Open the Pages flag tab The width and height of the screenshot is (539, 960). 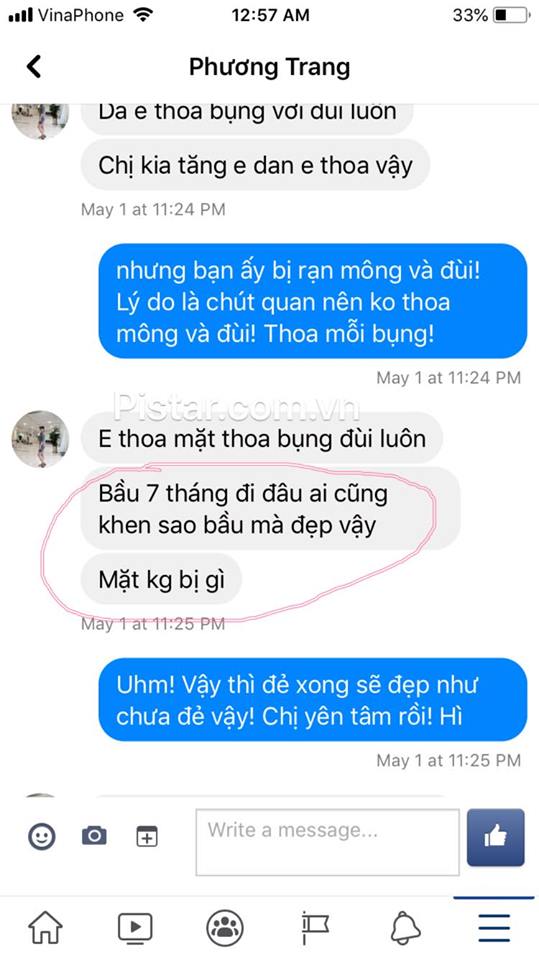pos(315,928)
